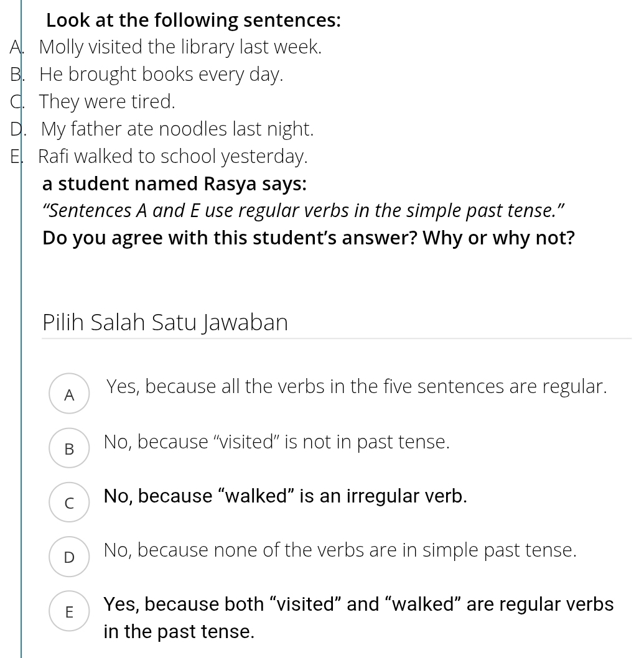Viewport: 644px width, 658px height.
Task: Choose "No, because walked is an irregular verb"
Action: click(x=286, y=496)
